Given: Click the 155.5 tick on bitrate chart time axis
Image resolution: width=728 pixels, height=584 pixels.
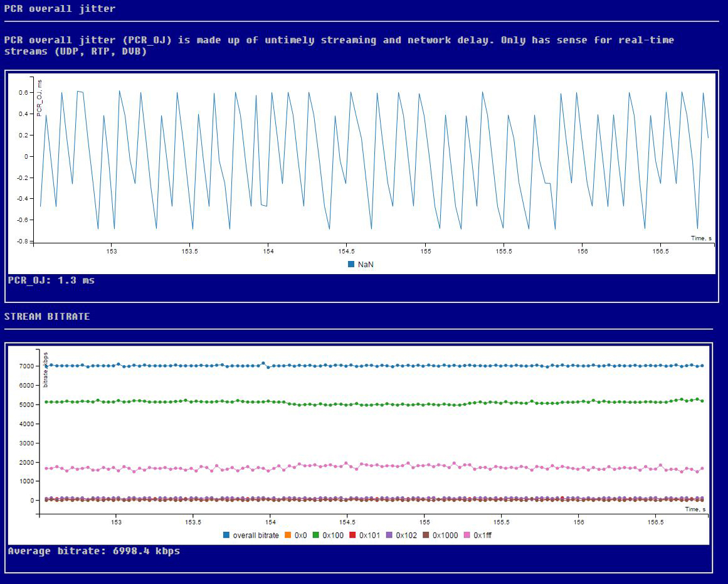Looking at the screenshot, I should coord(502,522).
